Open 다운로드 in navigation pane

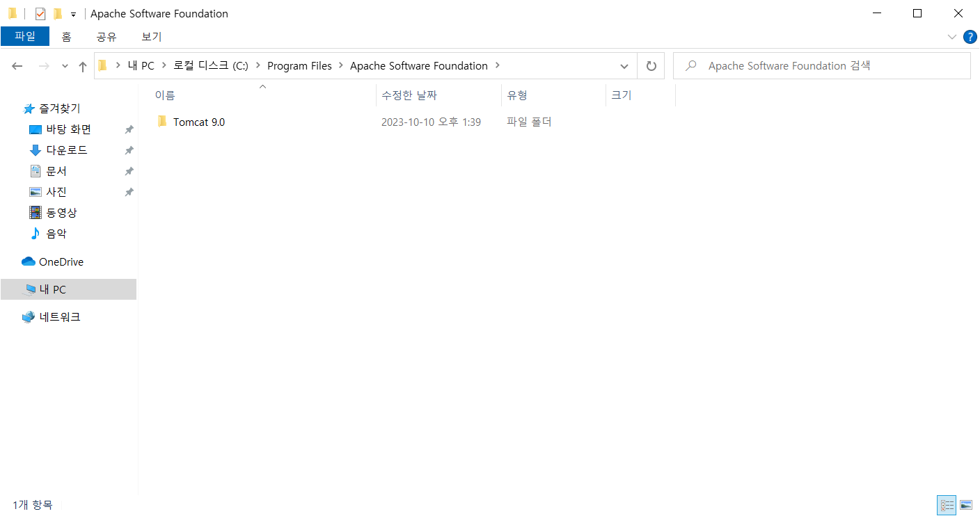click(x=67, y=150)
